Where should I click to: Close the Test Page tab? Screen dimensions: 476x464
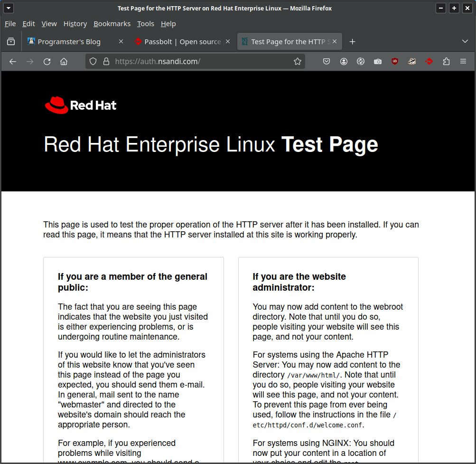(335, 41)
